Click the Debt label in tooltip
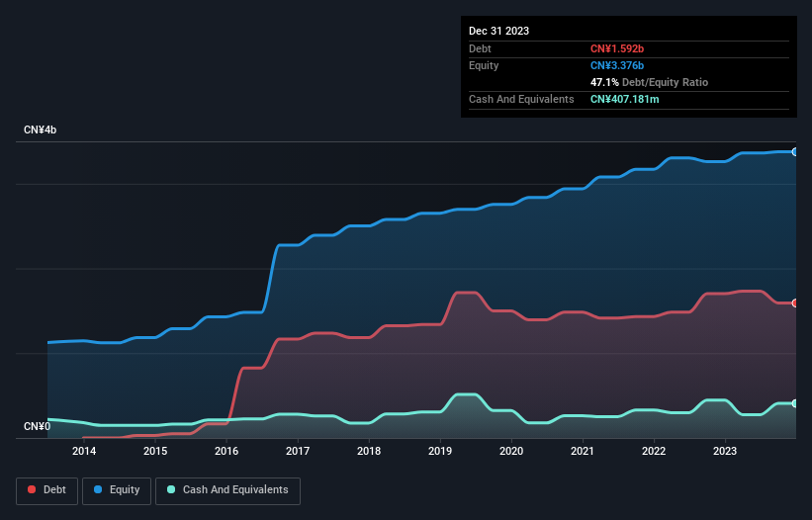Screen dimensions: 812x520 point(480,48)
